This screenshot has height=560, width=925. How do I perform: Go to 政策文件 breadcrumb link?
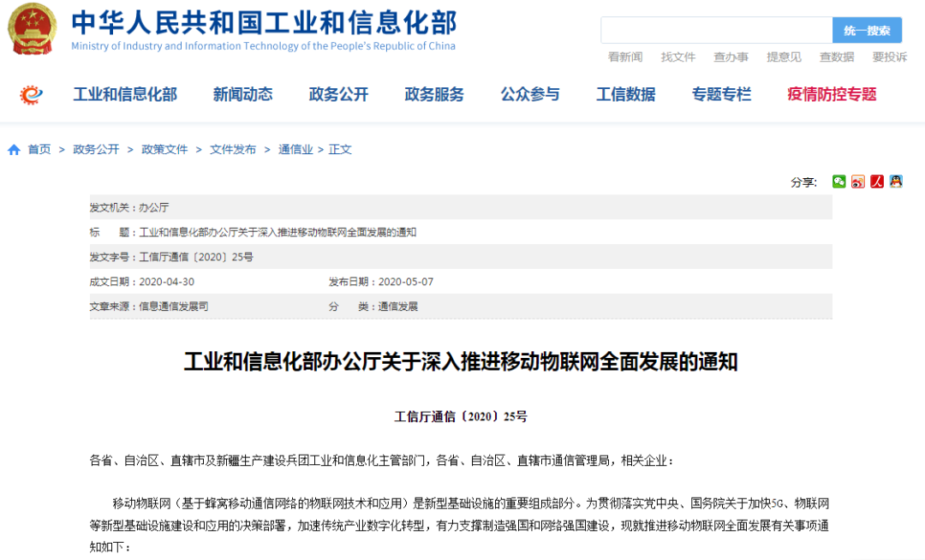pyautogui.click(x=164, y=150)
